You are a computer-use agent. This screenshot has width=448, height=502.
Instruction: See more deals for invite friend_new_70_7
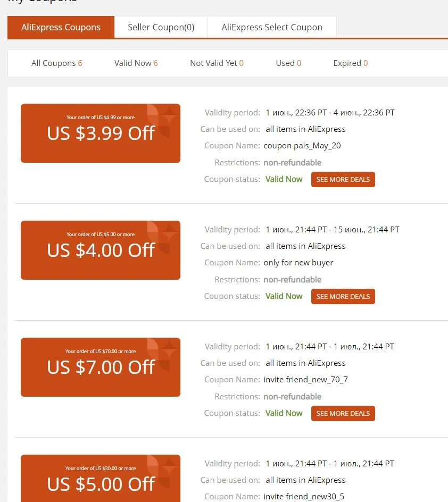(x=343, y=414)
